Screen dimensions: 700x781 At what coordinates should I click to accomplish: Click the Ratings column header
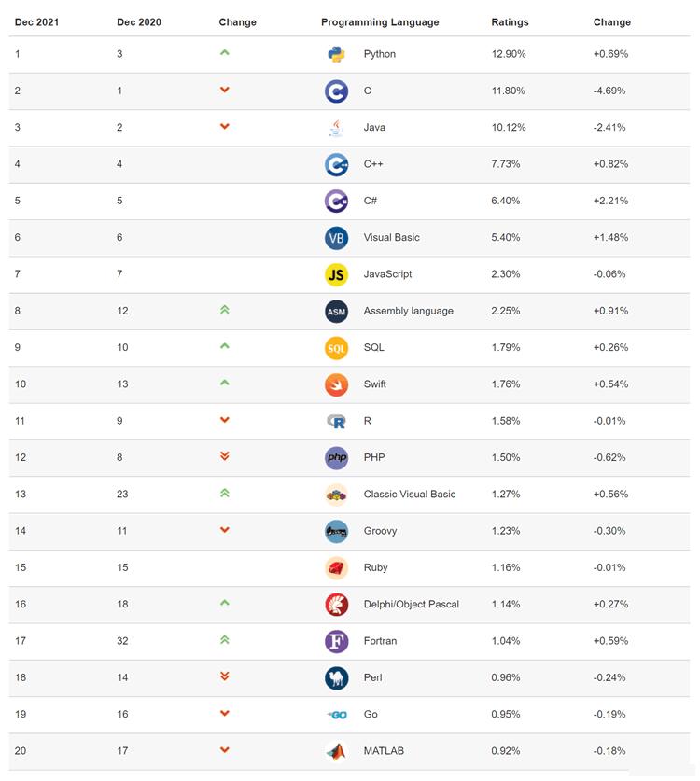click(510, 22)
